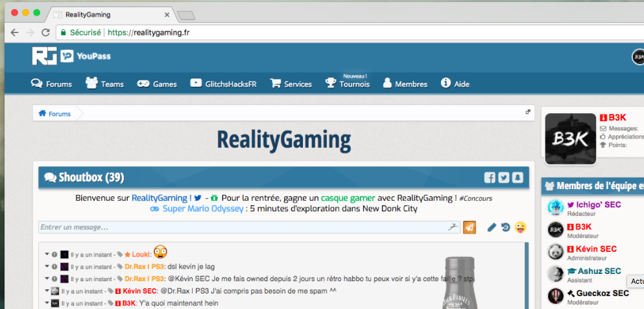Open Gueckoz SEC's profile in team list

602,293
